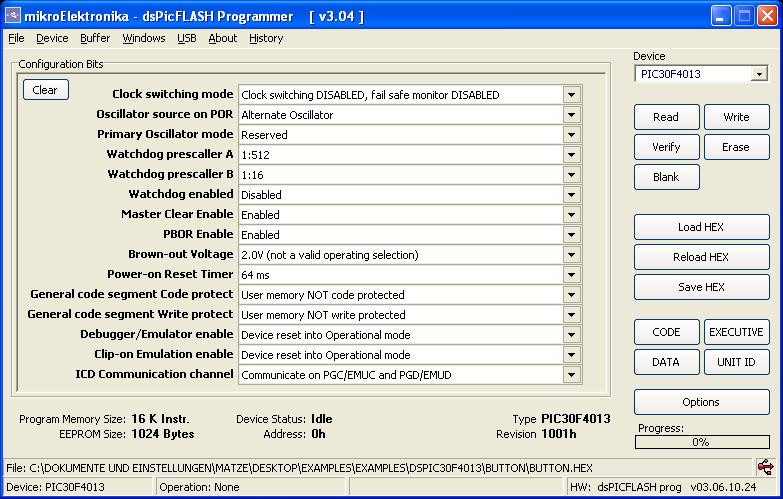Viewport: 783px width, 499px height.
Task: Click the Load HEX button
Action: tap(702, 227)
